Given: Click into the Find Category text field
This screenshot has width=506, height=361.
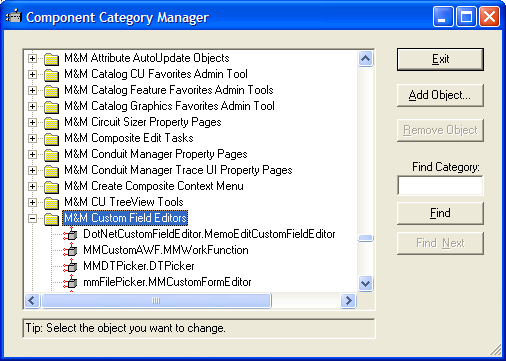Looking at the screenshot, I should [x=440, y=185].
